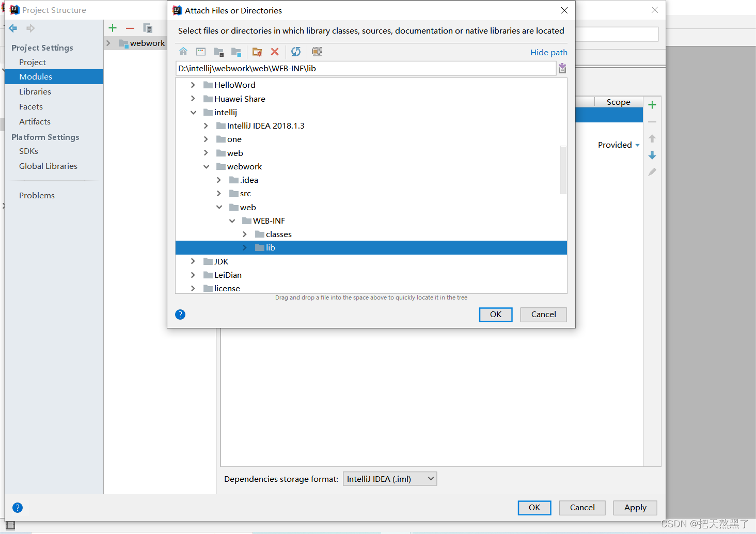This screenshot has height=534, width=756.
Task: Expand webwork module in Project Structure
Action: tap(108, 43)
